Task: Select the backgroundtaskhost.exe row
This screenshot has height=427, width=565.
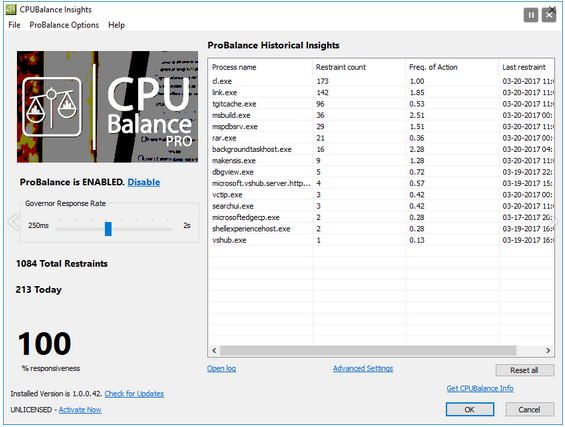Action: (x=381, y=149)
